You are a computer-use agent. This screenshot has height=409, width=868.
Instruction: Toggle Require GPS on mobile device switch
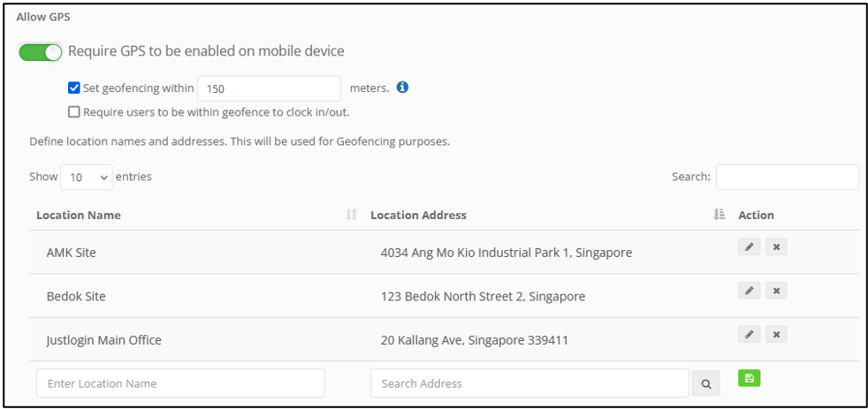(x=41, y=52)
